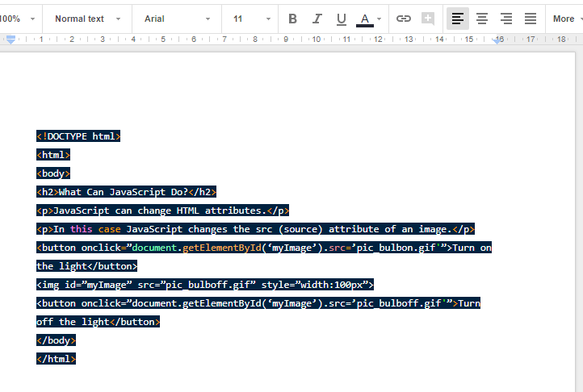Add a comment with the speech bubble icon
The height and width of the screenshot is (392, 583).
tap(428, 19)
